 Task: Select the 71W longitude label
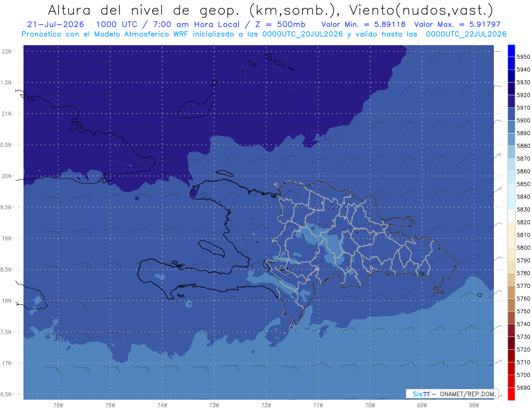coord(318,405)
